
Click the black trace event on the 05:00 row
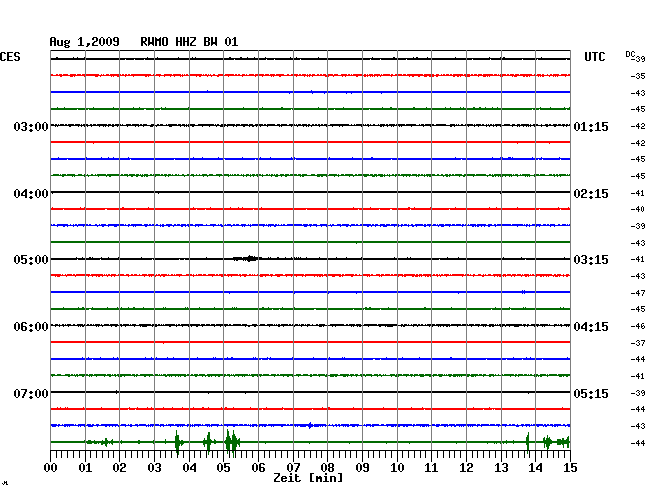246,259
